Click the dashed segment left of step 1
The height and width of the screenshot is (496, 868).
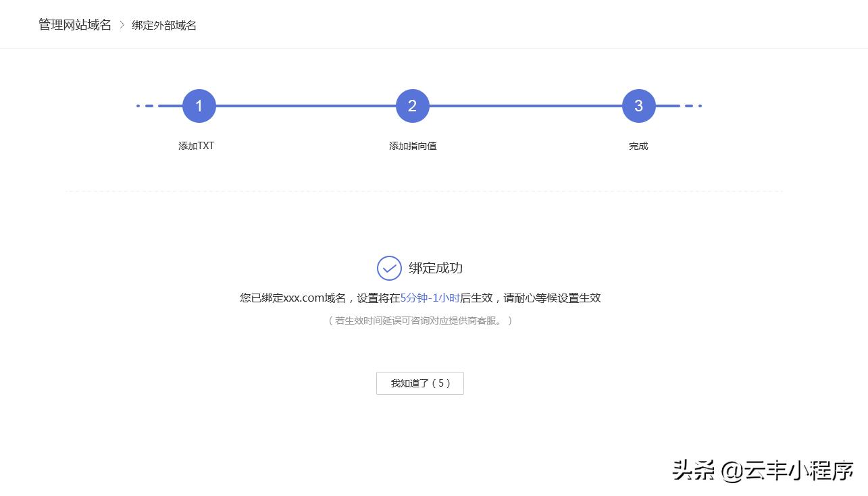point(145,105)
